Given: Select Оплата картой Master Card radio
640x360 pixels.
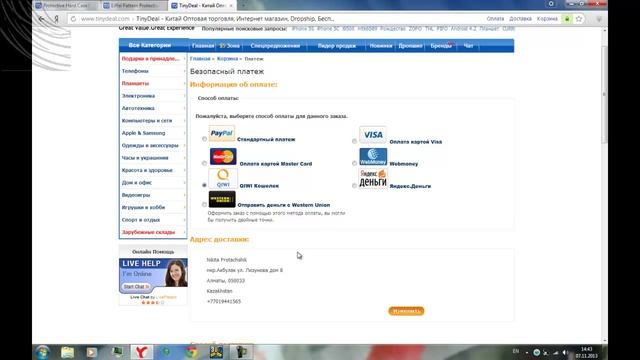Looking at the screenshot, I should point(204,163).
